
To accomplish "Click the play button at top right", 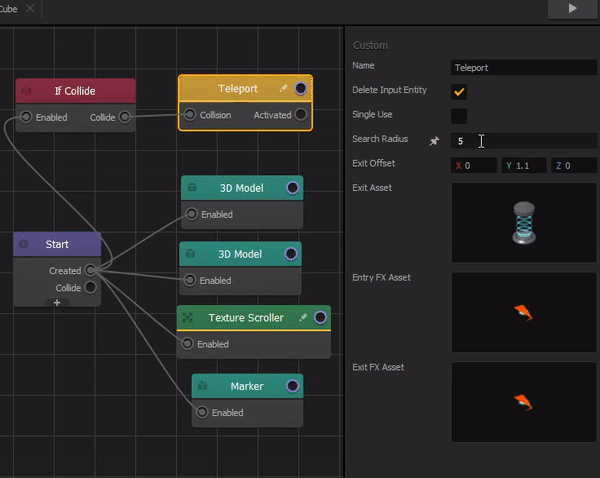I will (x=572, y=8).
